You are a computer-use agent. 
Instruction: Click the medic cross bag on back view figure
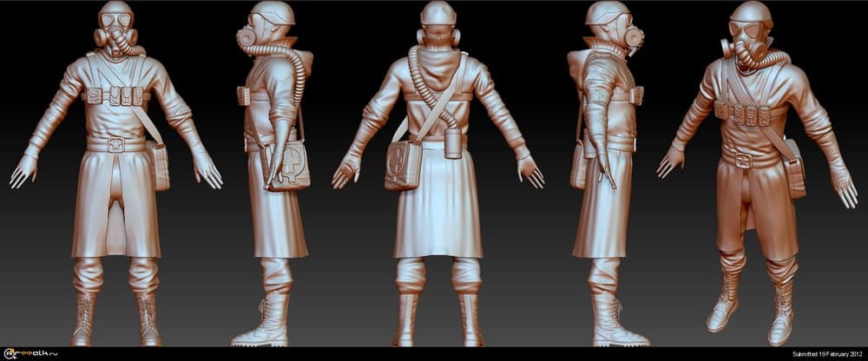click(x=403, y=164)
